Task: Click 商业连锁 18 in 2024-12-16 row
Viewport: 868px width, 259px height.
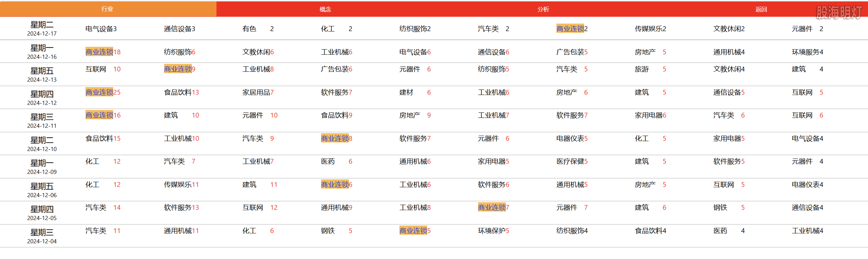Action: click(103, 52)
